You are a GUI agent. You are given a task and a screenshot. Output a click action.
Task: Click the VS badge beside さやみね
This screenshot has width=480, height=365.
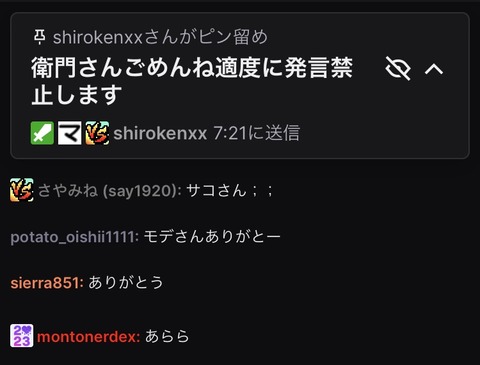(x=22, y=190)
